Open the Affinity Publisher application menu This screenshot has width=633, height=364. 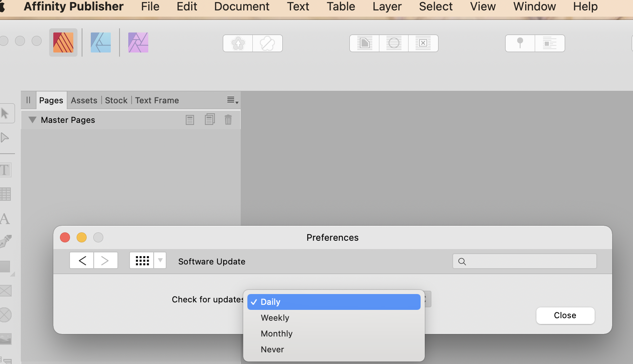coord(74,7)
